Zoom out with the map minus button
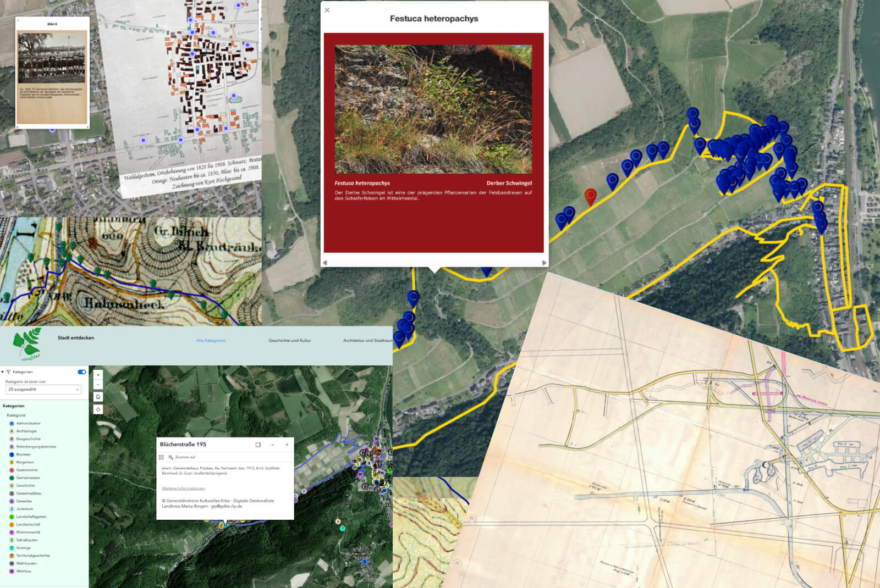880x588 pixels. coord(98,385)
